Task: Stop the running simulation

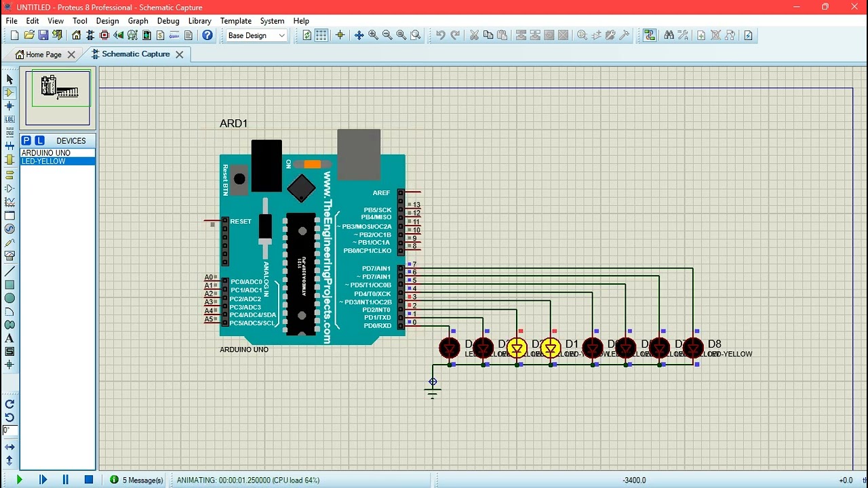Action: coord(88,480)
